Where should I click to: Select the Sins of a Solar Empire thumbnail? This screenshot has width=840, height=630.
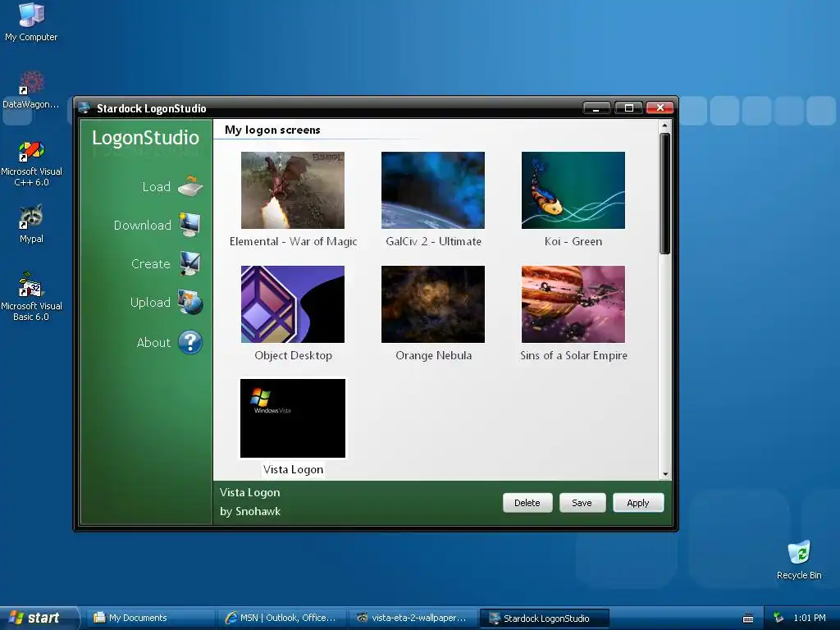click(573, 304)
